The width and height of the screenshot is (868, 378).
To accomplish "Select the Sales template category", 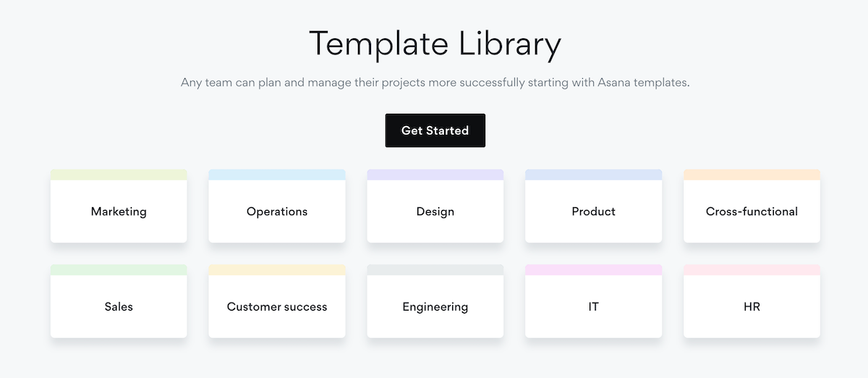I will click(x=119, y=306).
